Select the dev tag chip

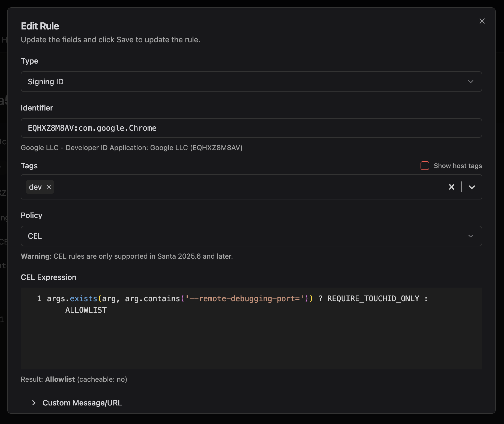35,187
